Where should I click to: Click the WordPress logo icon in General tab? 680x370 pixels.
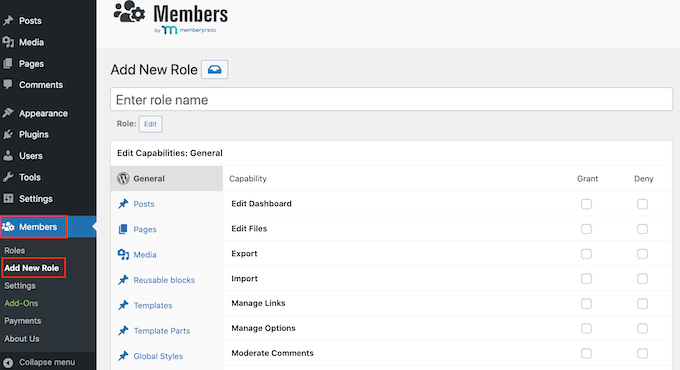pos(123,178)
